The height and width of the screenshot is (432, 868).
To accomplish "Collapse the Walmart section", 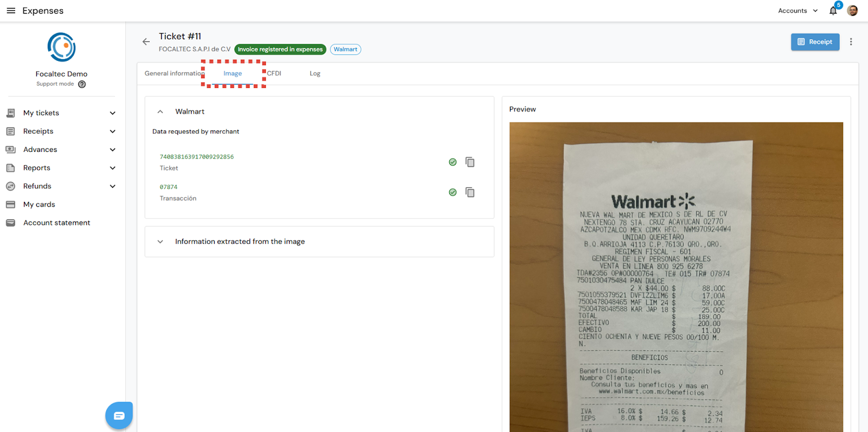I will point(160,112).
